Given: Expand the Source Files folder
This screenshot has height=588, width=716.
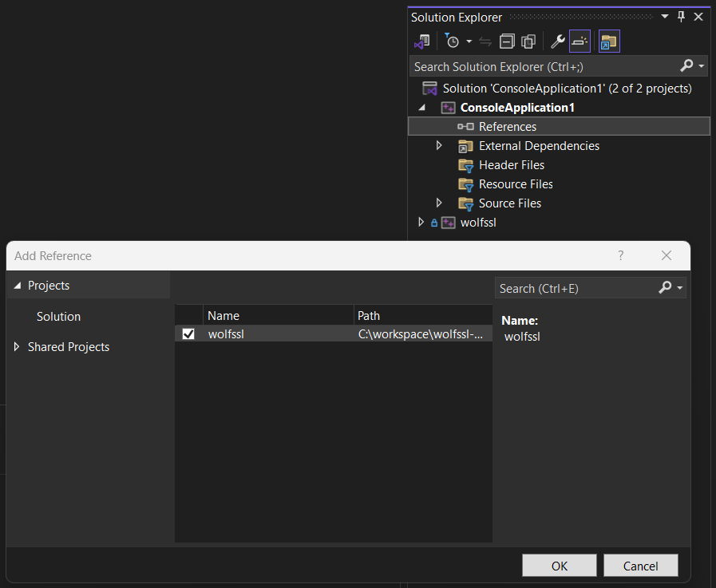Looking at the screenshot, I should point(439,203).
